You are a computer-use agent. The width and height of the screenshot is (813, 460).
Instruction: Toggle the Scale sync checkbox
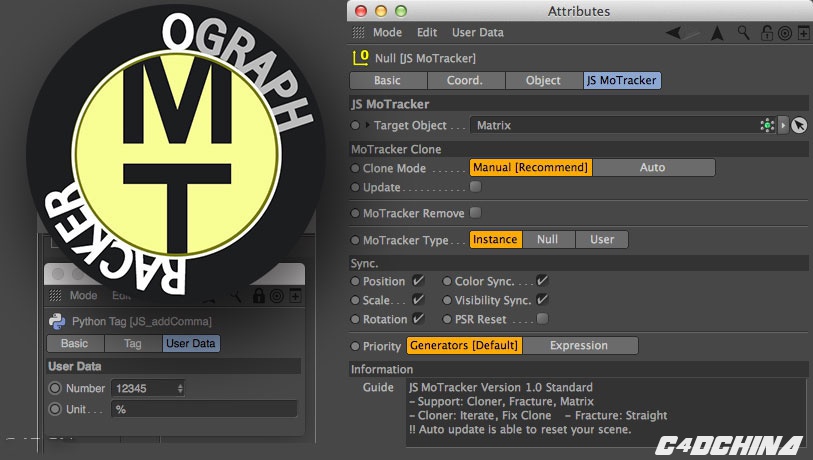coord(418,300)
